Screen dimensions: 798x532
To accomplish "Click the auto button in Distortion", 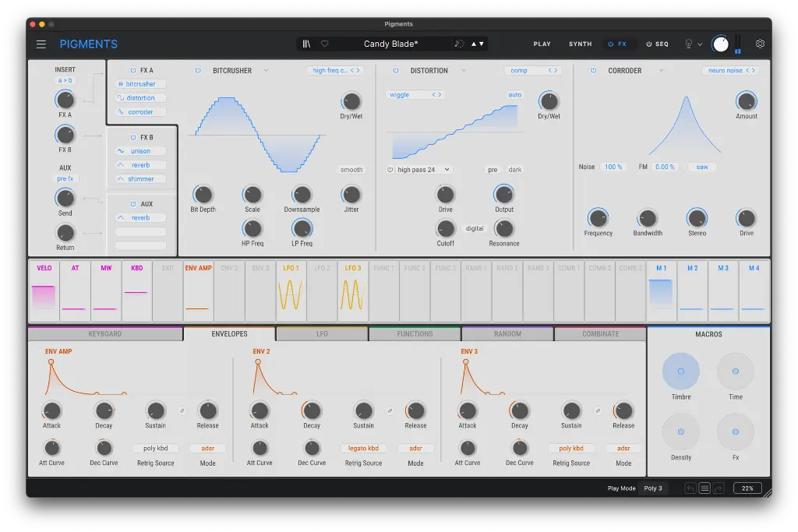I will pos(514,95).
